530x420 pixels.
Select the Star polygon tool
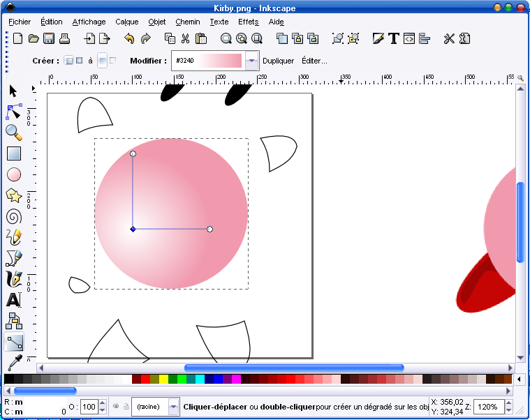pyautogui.click(x=14, y=195)
